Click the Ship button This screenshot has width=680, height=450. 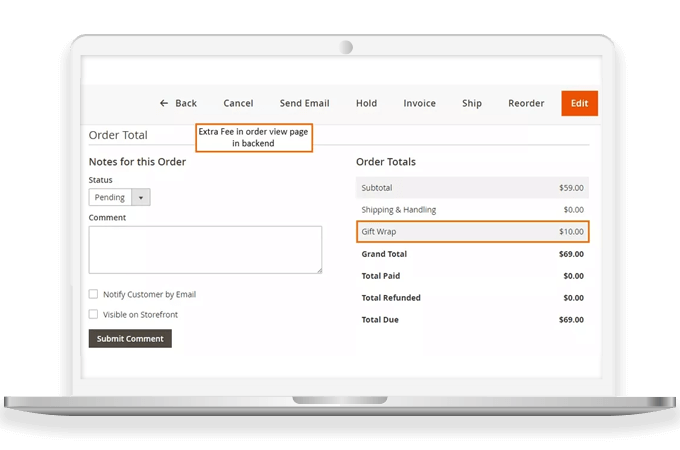coord(472,103)
